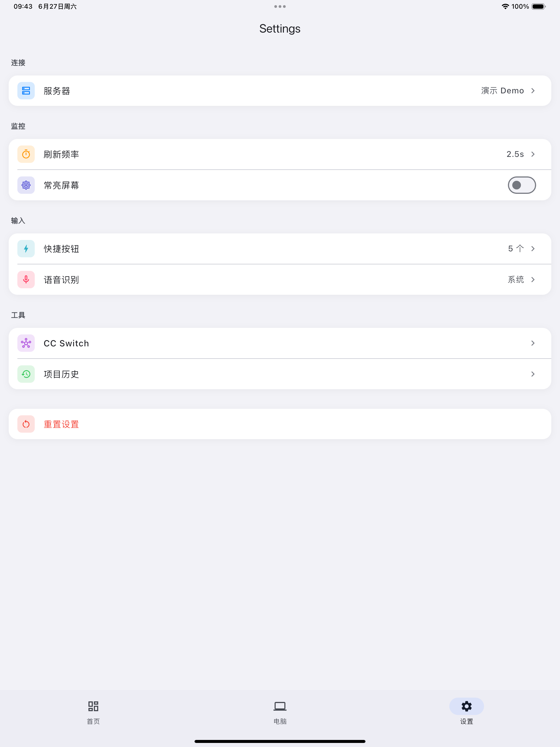Click the purple CC Switch network icon
Image resolution: width=560 pixels, height=747 pixels.
tap(26, 343)
